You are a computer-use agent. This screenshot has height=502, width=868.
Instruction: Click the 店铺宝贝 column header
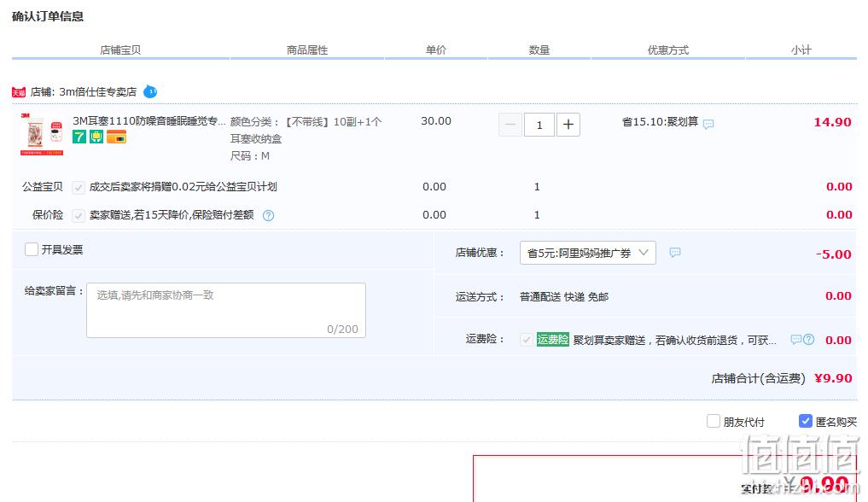click(x=120, y=50)
